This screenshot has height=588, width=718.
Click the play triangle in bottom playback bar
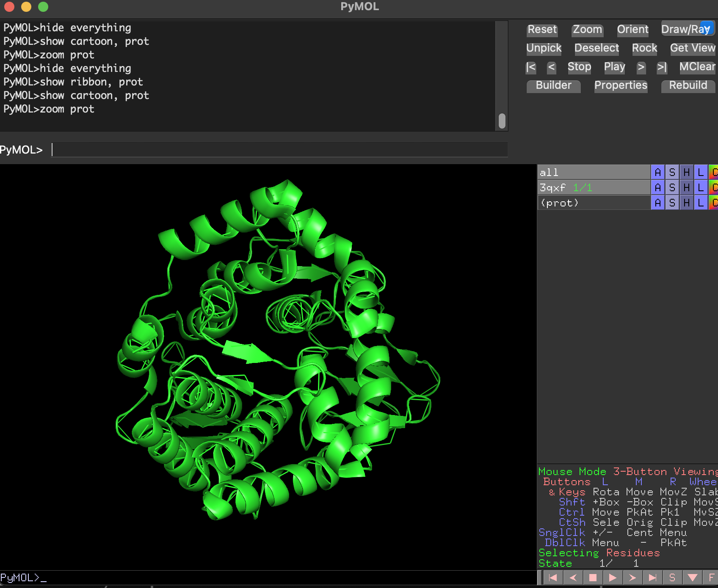click(613, 577)
